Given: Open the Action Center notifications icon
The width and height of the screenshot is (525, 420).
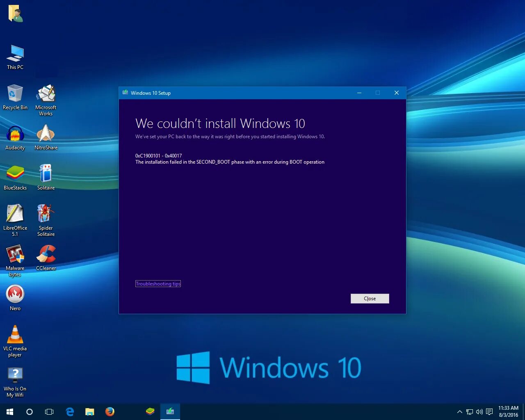Looking at the screenshot, I should point(489,412).
